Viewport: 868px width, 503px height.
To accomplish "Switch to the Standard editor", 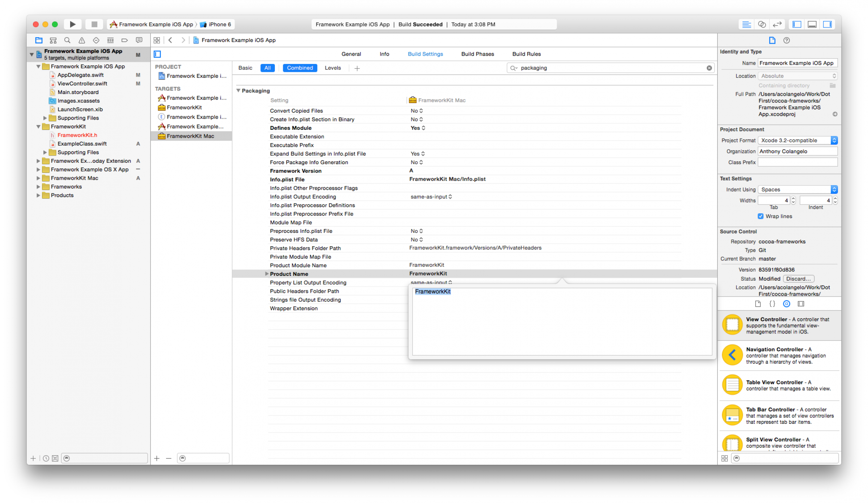I will tap(746, 24).
